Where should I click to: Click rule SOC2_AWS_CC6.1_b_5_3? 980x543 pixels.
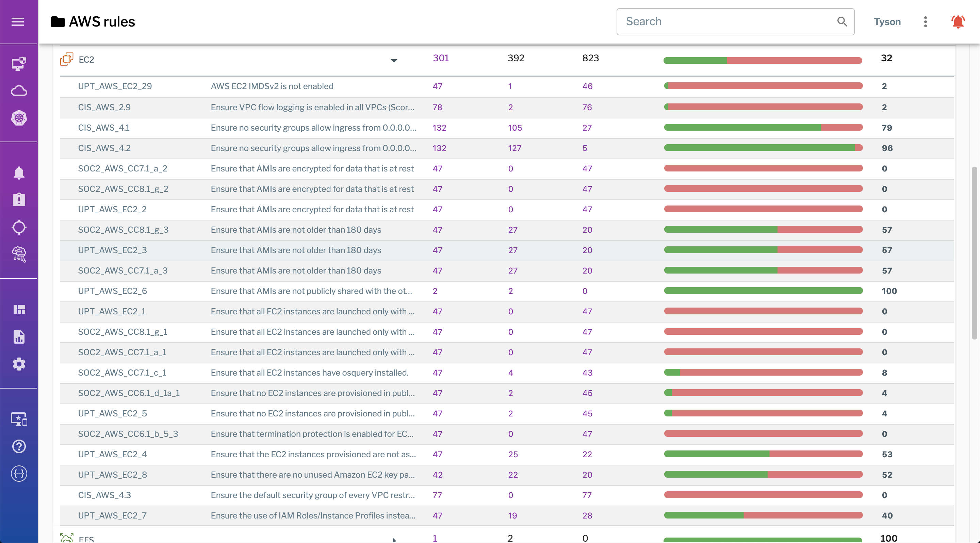pos(128,434)
